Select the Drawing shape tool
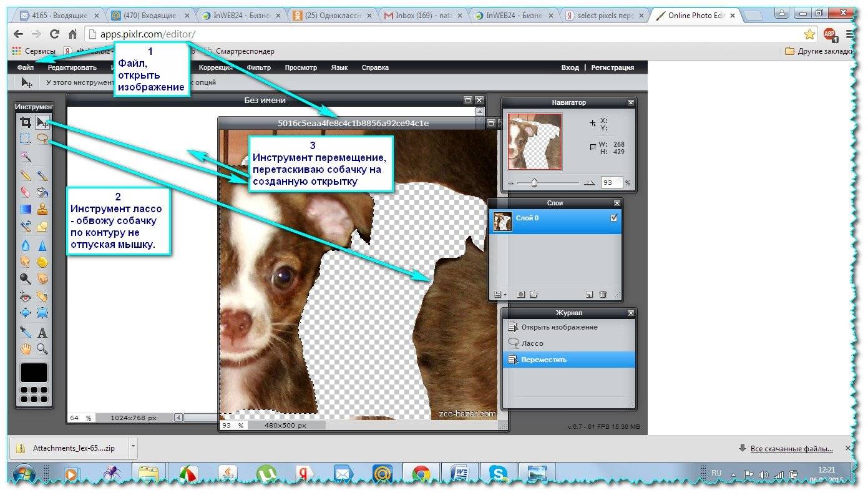This screenshot has width=868, height=495. [42, 226]
